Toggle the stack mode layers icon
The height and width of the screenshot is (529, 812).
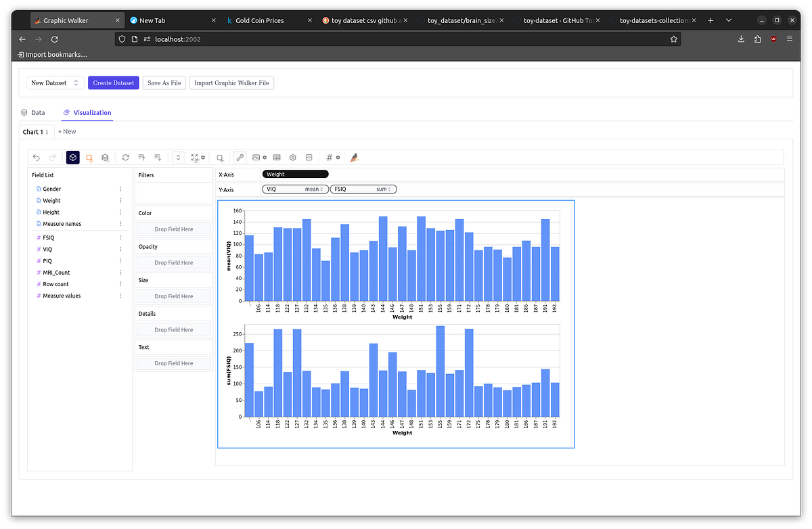tap(106, 158)
